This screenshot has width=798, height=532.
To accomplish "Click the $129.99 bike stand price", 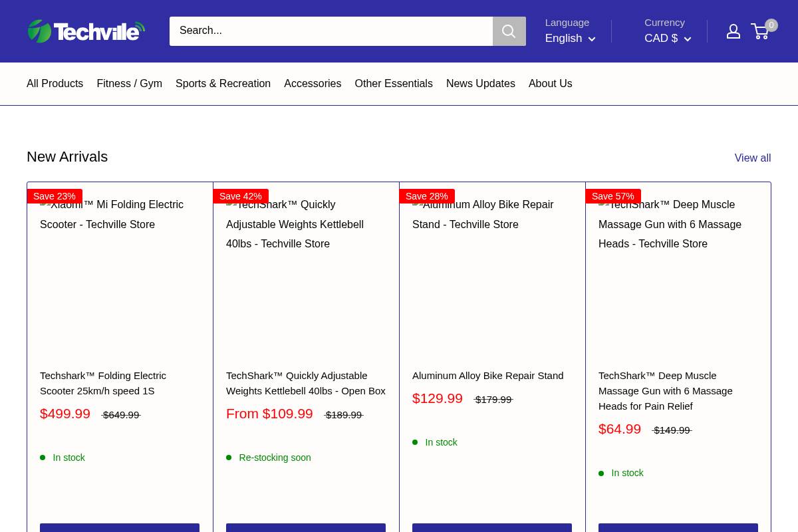I will point(438,398).
